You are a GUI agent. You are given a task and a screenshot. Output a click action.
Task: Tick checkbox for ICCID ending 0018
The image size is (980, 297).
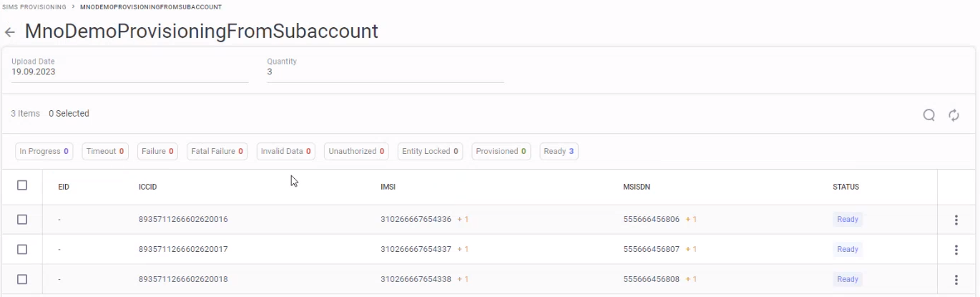(22, 279)
